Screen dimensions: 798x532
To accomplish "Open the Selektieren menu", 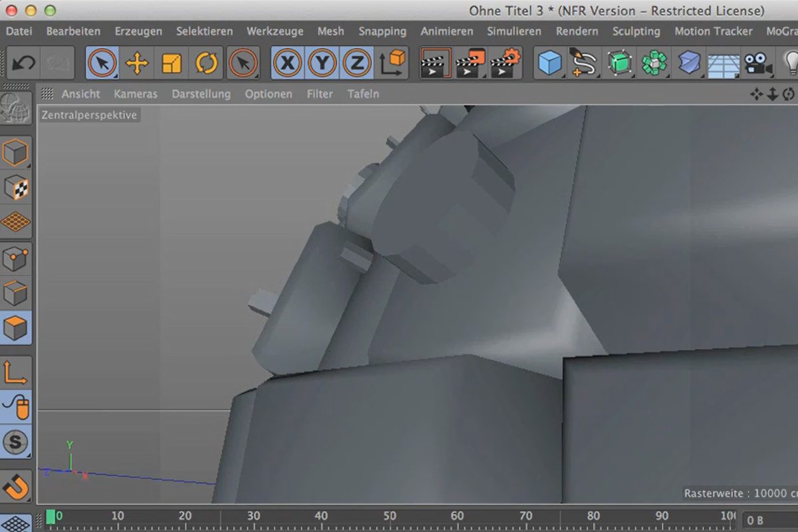I will (204, 31).
